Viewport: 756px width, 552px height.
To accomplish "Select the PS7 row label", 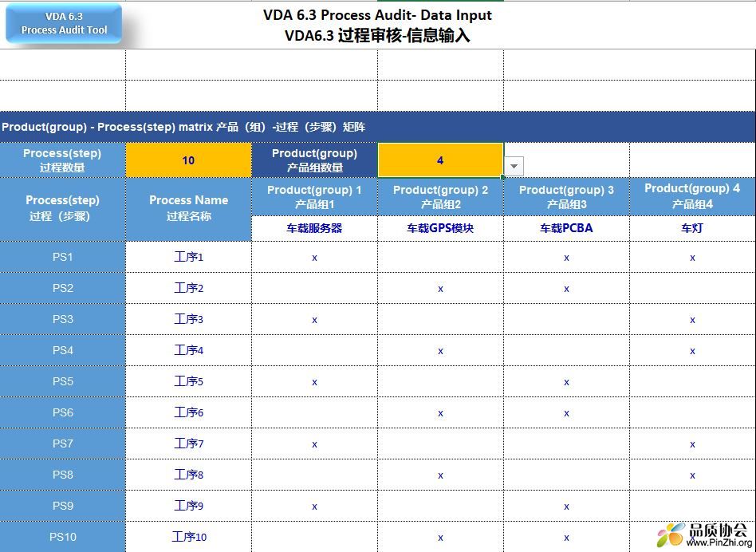I will [63, 444].
